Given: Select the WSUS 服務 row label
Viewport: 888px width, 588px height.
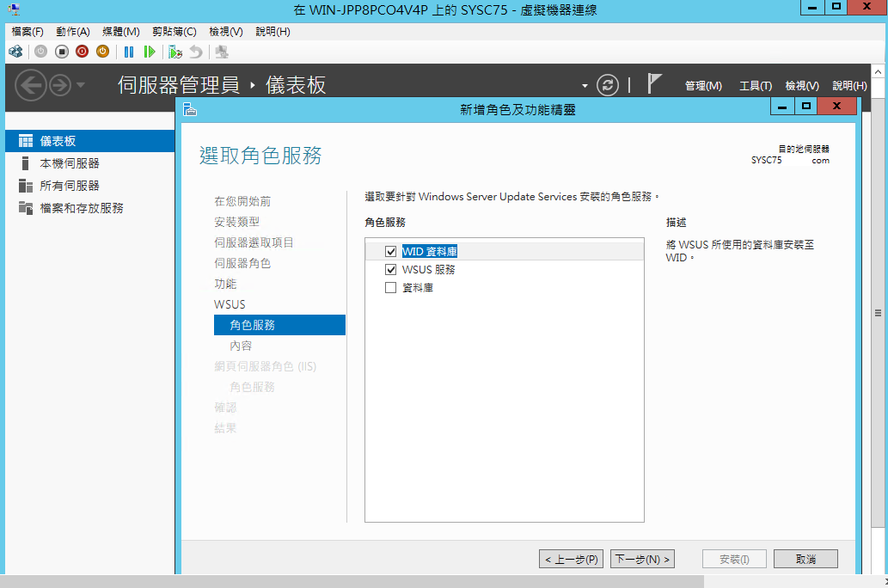Looking at the screenshot, I should (429, 270).
